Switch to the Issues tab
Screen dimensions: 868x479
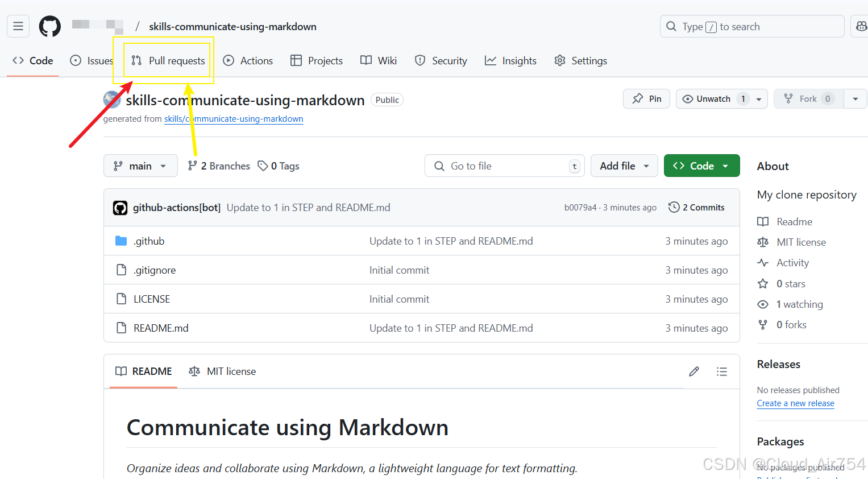pos(92,60)
